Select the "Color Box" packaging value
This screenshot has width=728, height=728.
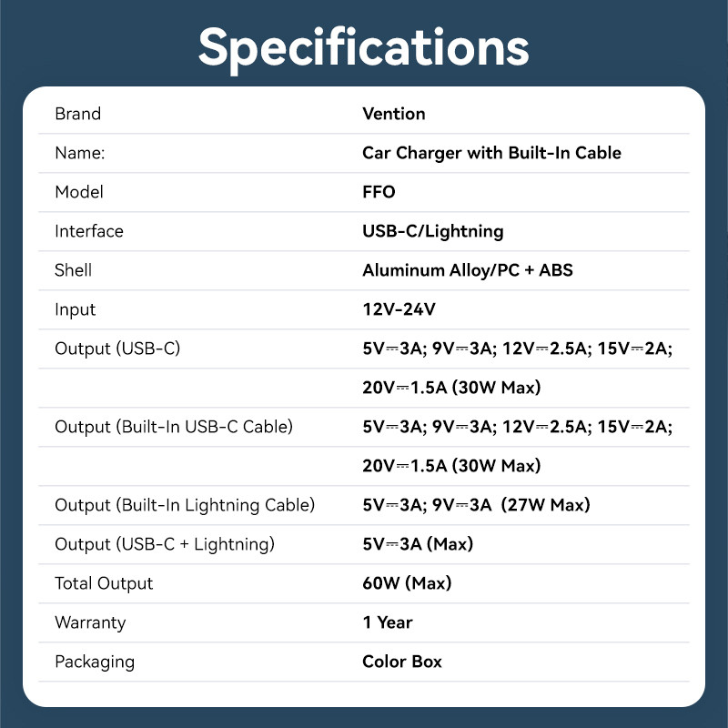(401, 662)
